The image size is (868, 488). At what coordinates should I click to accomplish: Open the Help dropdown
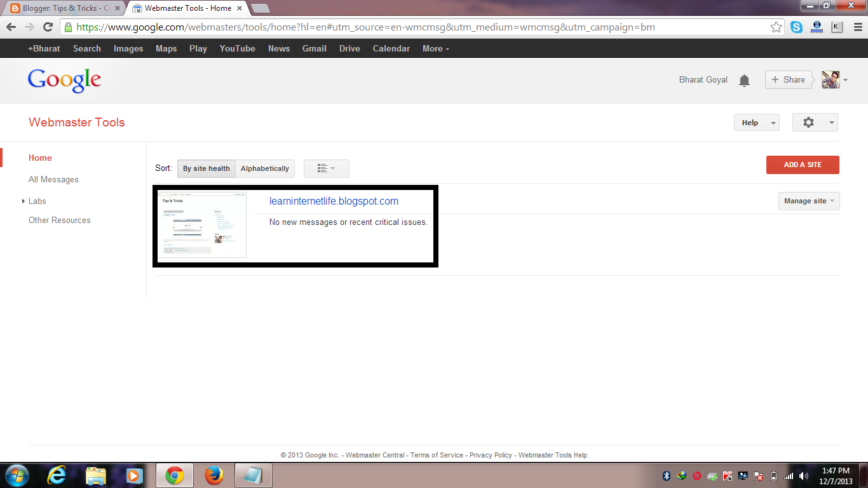756,123
